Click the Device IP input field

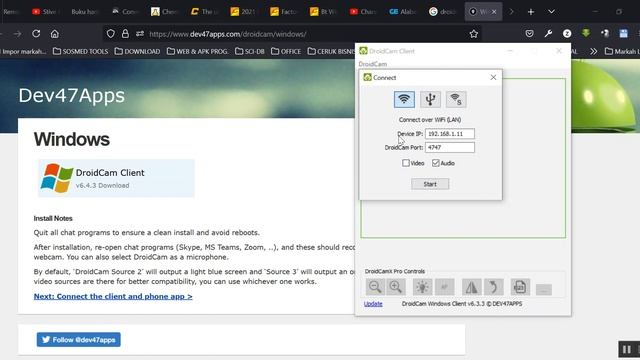[x=450, y=133]
